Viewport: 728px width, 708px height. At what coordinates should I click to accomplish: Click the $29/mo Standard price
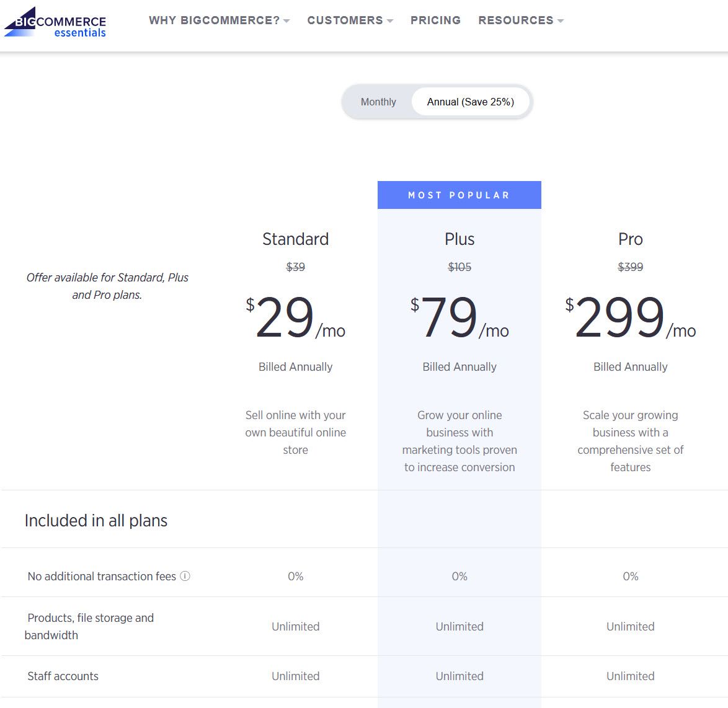[x=295, y=317]
